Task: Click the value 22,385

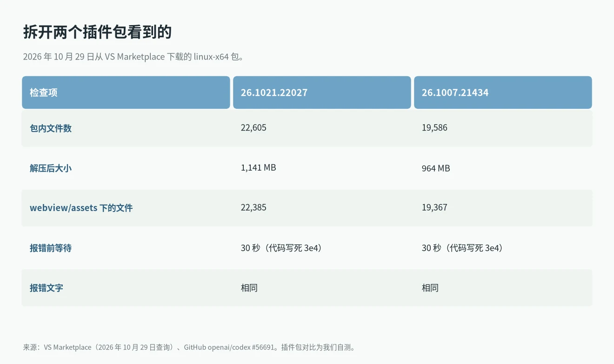Action: (x=254, y=208)
